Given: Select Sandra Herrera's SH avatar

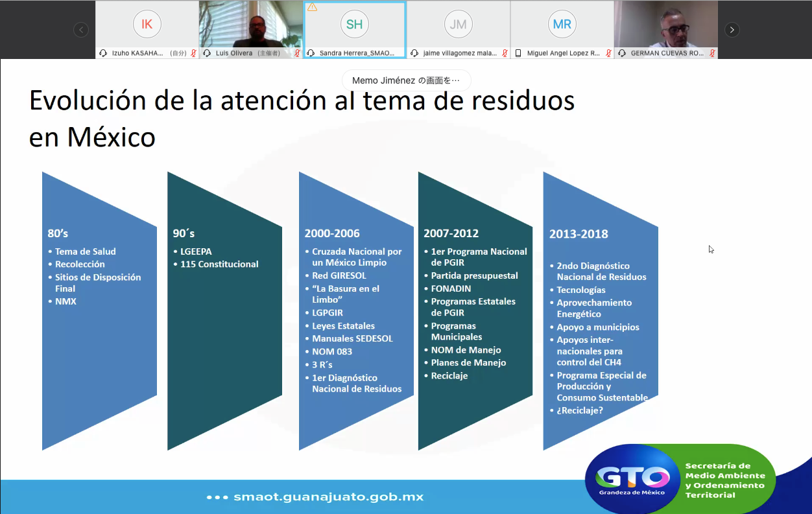Looking at the screenshot, I should point(354,25).
